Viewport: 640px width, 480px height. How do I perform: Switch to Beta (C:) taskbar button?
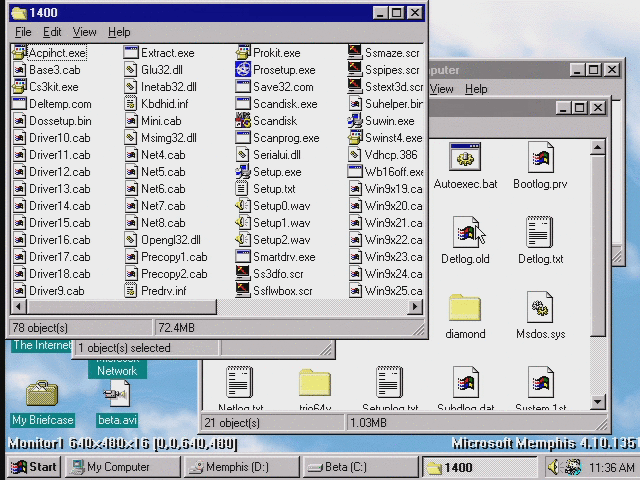(361, 467)
